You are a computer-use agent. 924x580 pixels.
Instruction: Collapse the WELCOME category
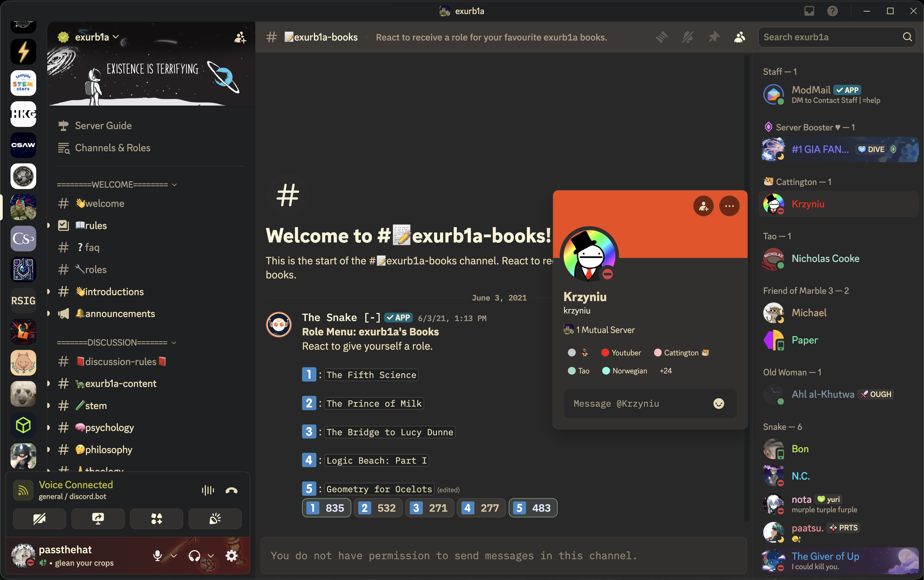pos(117,184)
